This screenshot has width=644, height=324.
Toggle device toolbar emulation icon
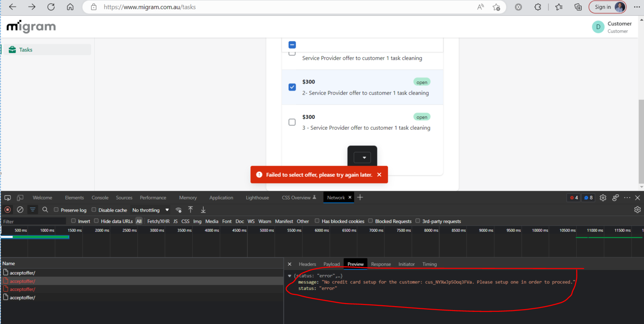(x=20, y=197)
